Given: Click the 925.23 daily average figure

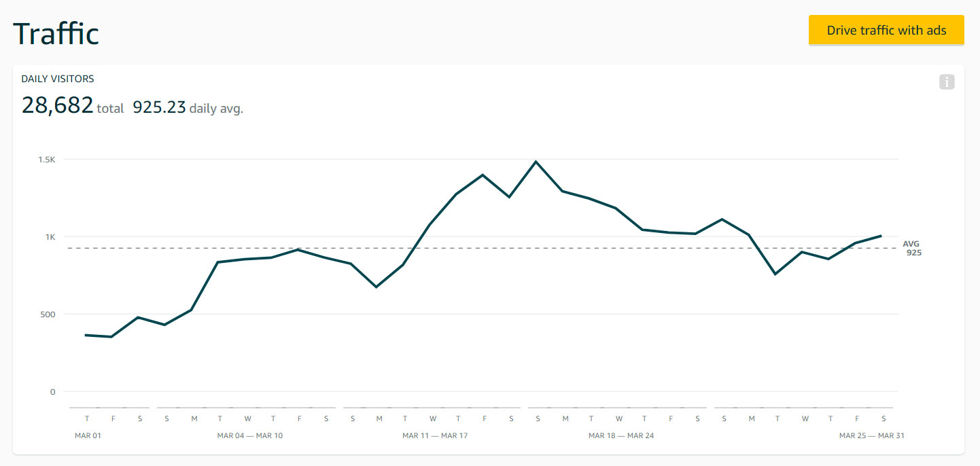Looking at the screenshot, I should click(x=159, y=106).
